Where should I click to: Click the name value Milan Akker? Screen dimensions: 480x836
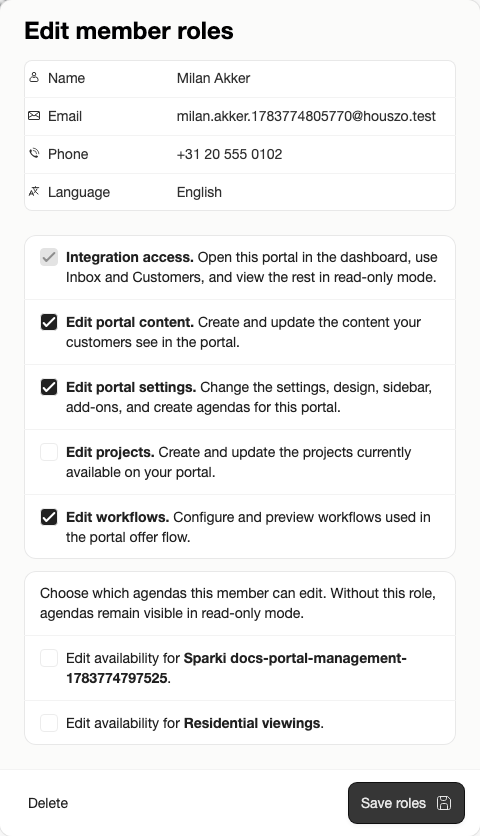(x=213, y=78)
